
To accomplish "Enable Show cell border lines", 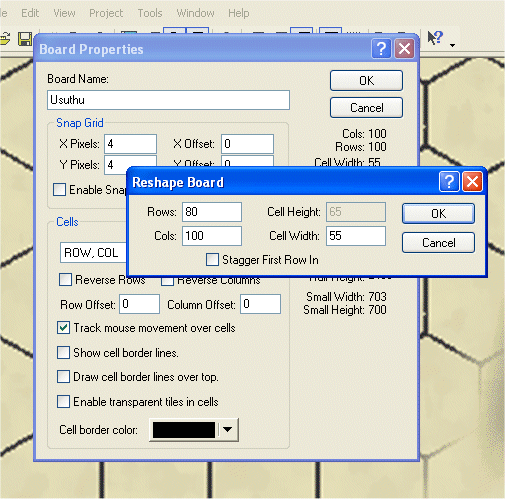I will pos(63,352).
